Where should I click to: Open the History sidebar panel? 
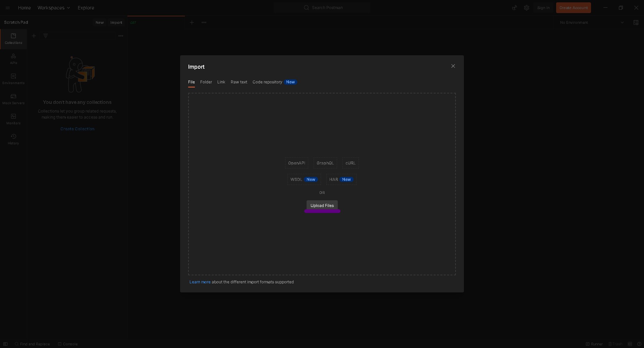click(13, 140)
